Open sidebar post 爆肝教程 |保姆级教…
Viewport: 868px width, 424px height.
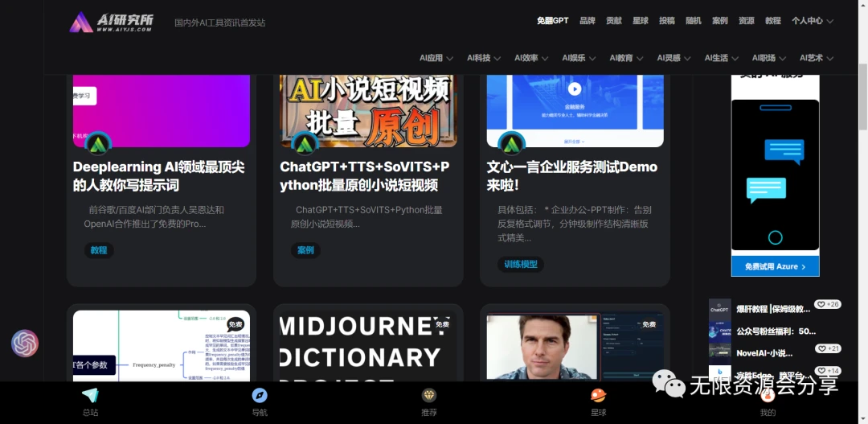click(773, 309)
